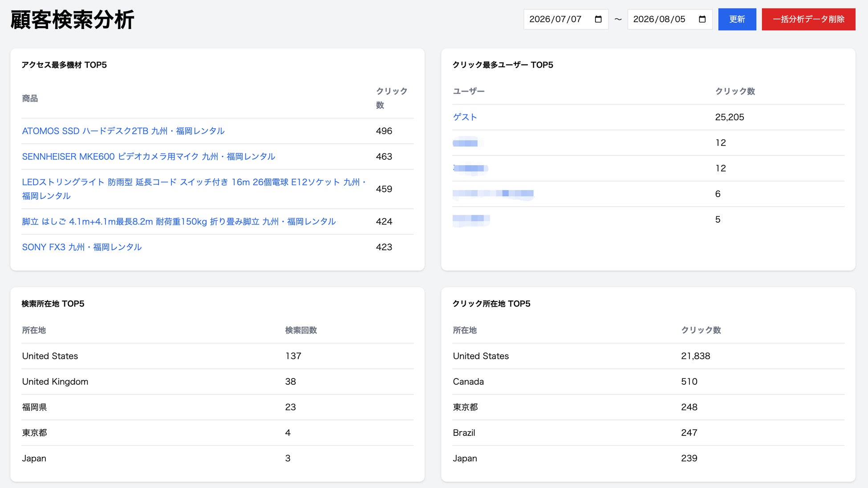Click search count 38 for United Kingdom
Image resolution: width=868 pixels, height=488 pixels.
[290, 382]
